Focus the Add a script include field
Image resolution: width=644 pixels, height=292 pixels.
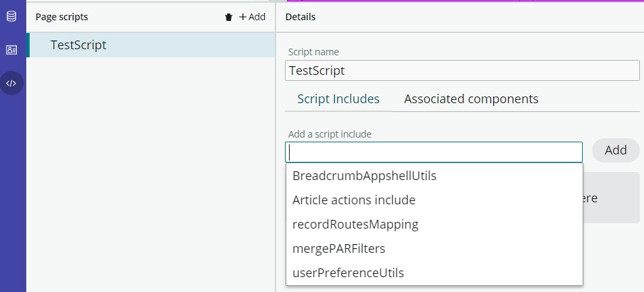[x=434, y=152]
